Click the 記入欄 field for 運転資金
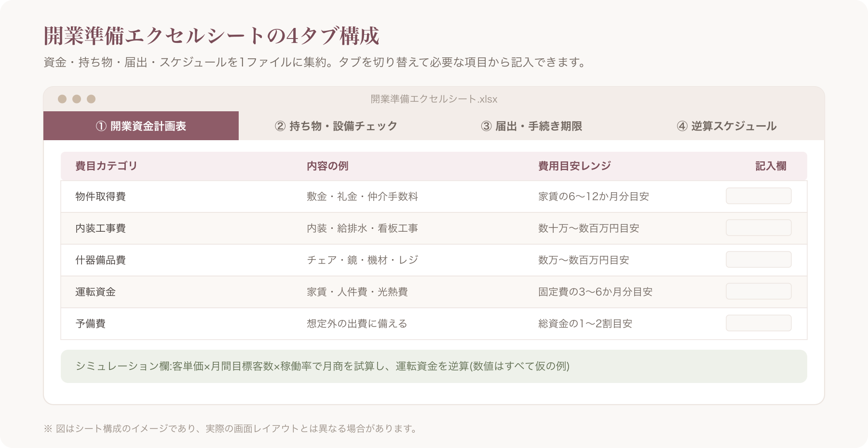This screenshot has height=448, width=868. pos(759,291)
